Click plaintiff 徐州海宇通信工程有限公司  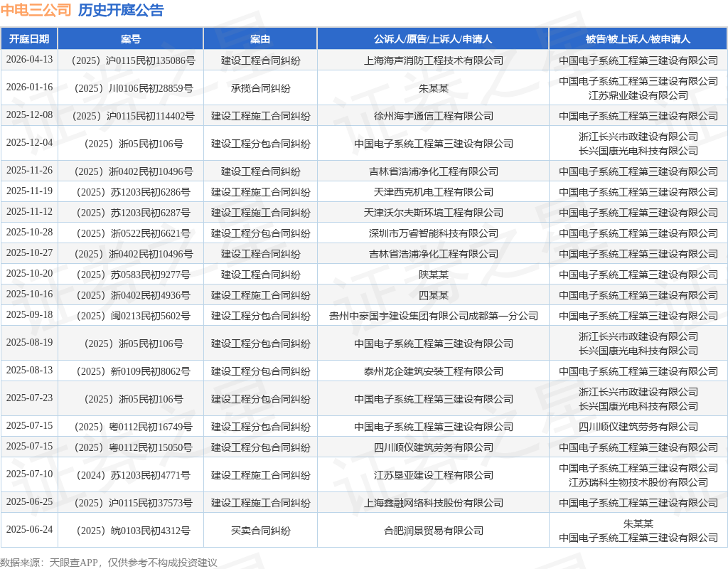coord(433,116)
